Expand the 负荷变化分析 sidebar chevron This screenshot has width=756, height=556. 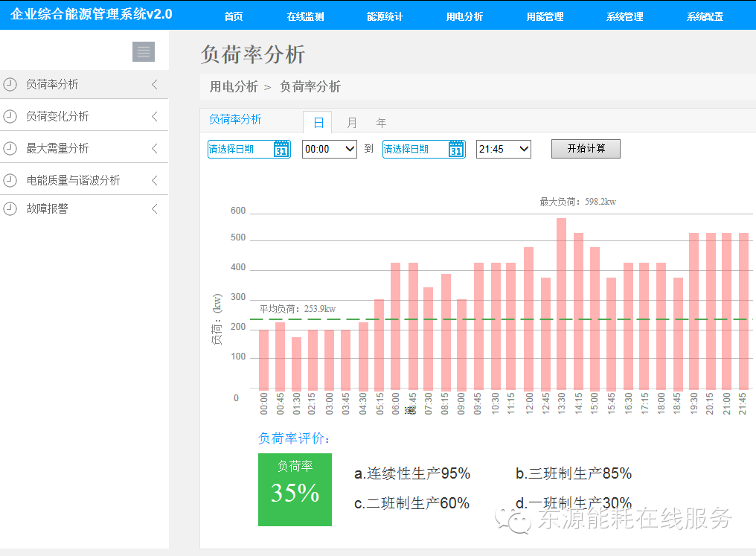(155, 116)
